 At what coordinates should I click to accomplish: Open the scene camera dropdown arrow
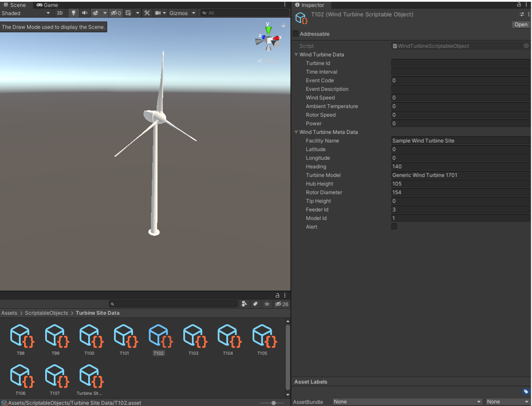[x=164, y=13]
